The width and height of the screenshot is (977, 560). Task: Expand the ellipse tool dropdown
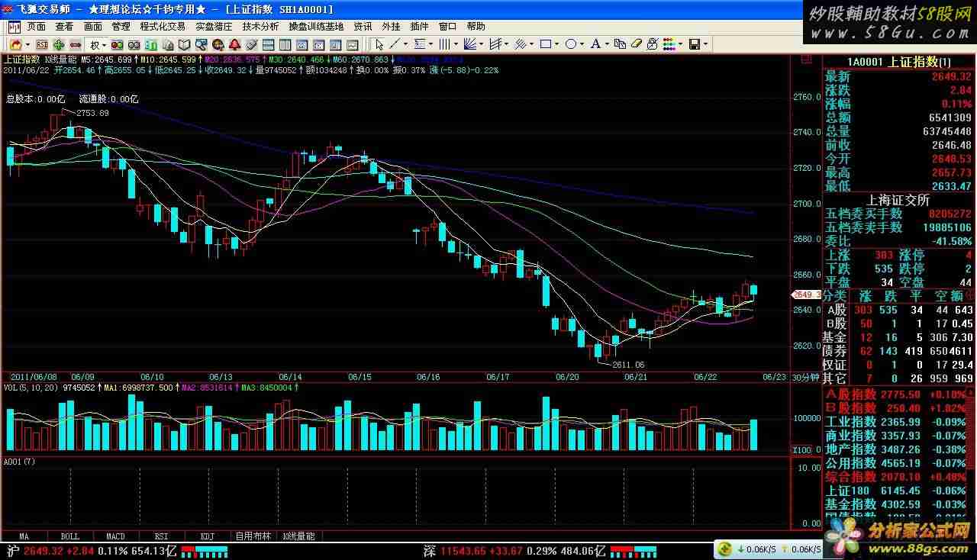(582, 44)
